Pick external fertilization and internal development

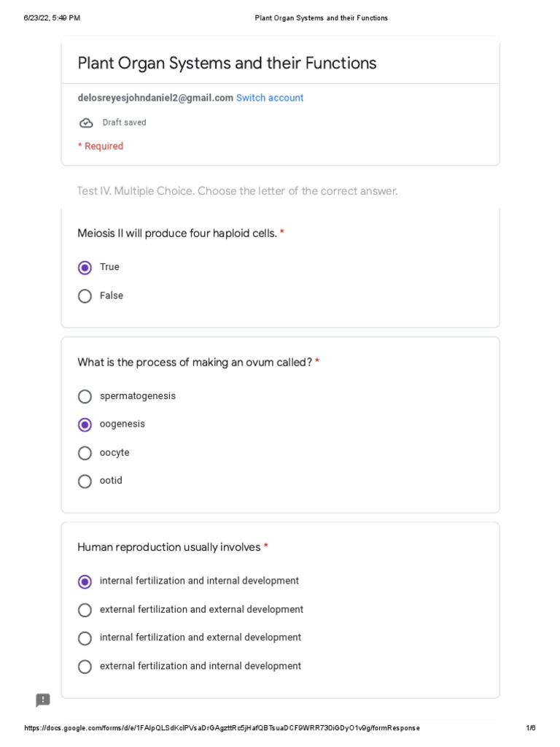(x=85, y=667)
